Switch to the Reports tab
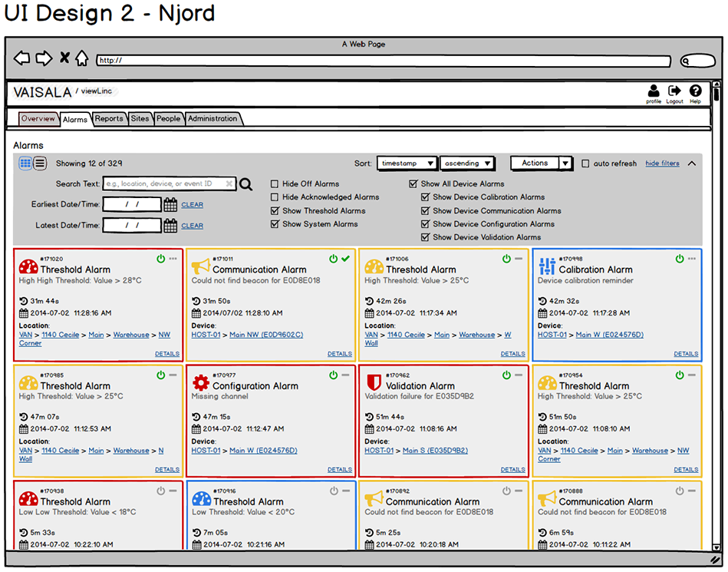The image size is (728, 572). [109, 119]
